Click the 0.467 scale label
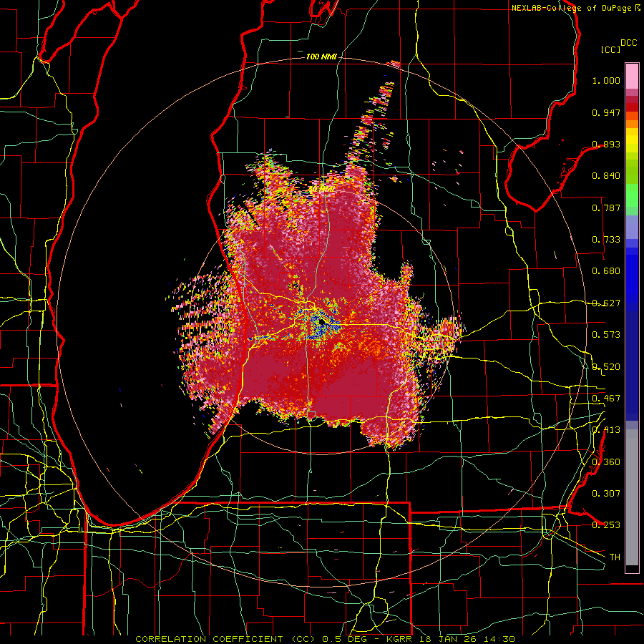 pos(606,399)
